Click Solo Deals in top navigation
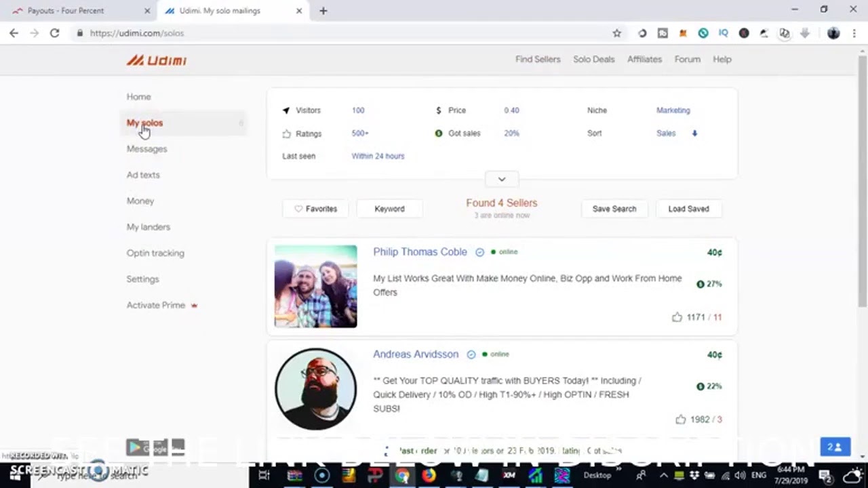The image size is (868, 488). tap(593, 60)
